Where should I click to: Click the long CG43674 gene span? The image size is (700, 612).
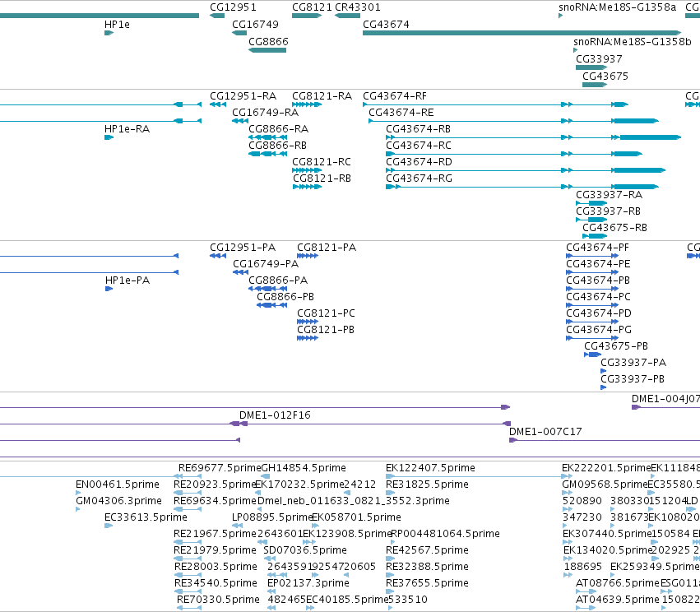(522, 33)
